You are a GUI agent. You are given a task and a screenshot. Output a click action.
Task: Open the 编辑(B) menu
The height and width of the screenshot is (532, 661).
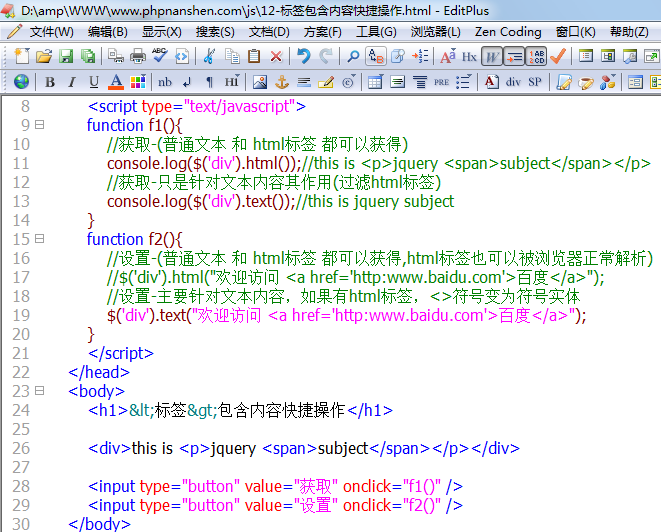(107, 32)
